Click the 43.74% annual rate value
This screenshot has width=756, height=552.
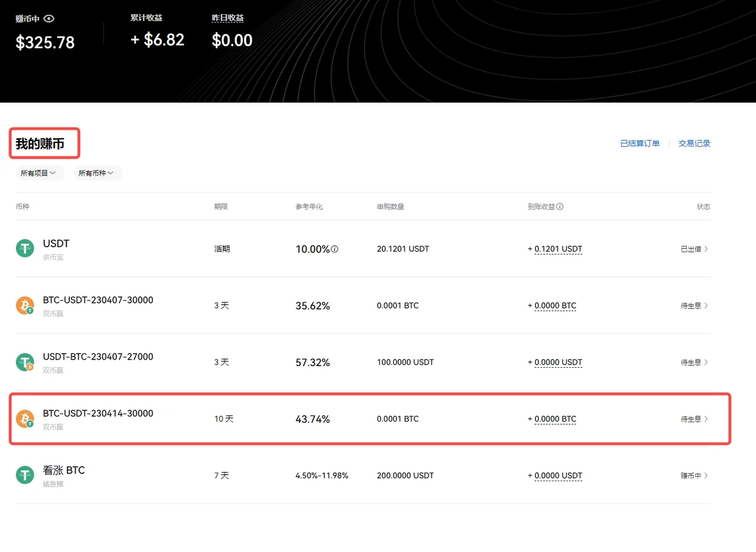tap(312, 419)
